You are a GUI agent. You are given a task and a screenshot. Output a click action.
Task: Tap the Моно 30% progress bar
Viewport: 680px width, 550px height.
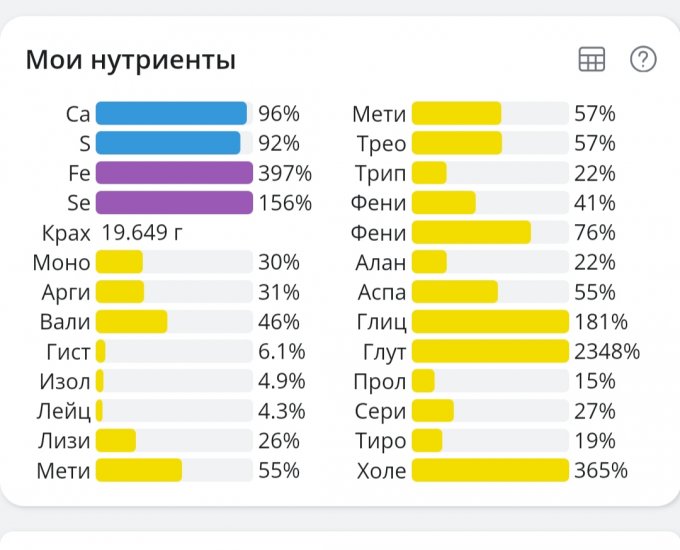(x=174, y=263)
